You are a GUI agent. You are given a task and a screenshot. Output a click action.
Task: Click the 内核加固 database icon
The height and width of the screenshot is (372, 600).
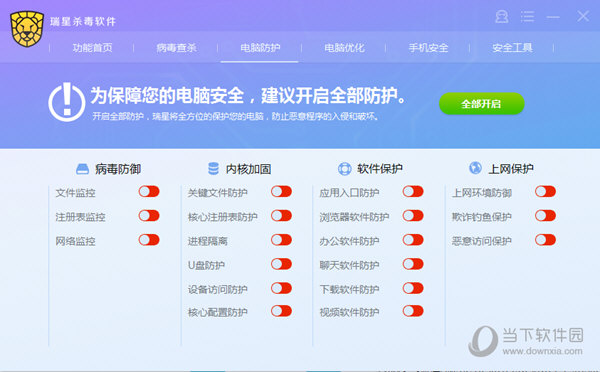click(x=213, y=168)
